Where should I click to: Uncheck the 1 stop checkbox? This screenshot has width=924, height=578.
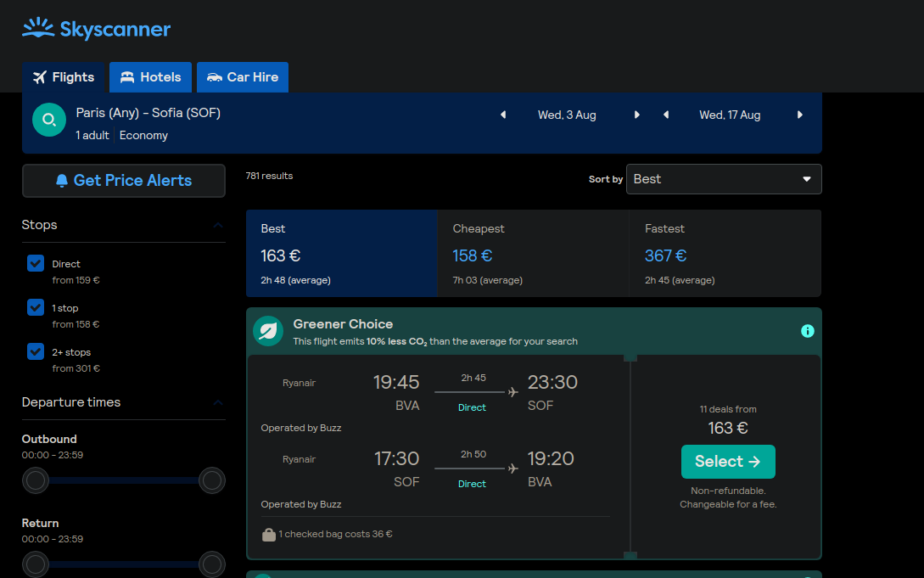[x=36, y=307]
